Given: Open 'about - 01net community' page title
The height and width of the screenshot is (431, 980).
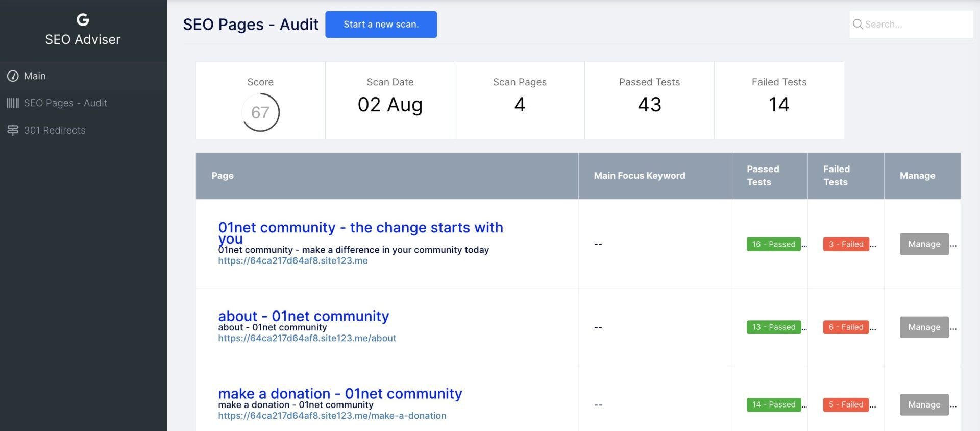Looking at the screenshot, I should pyautogui.click(x=303, y=316).
